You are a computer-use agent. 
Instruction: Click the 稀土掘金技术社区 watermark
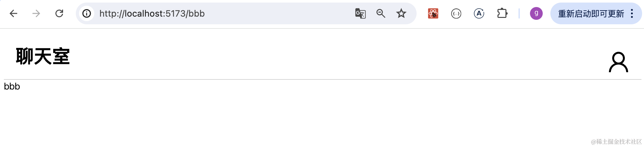point(616,142)
